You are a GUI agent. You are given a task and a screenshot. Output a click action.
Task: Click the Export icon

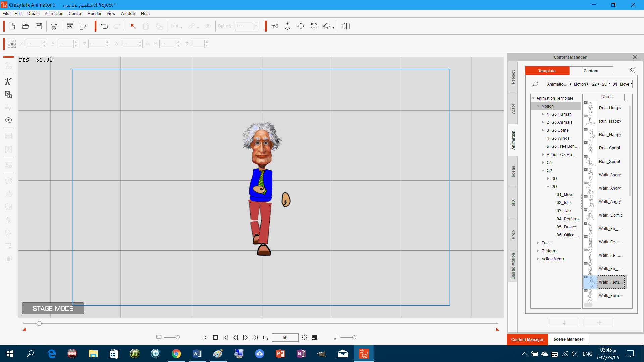pyautogui.click(x=83, y=26)
